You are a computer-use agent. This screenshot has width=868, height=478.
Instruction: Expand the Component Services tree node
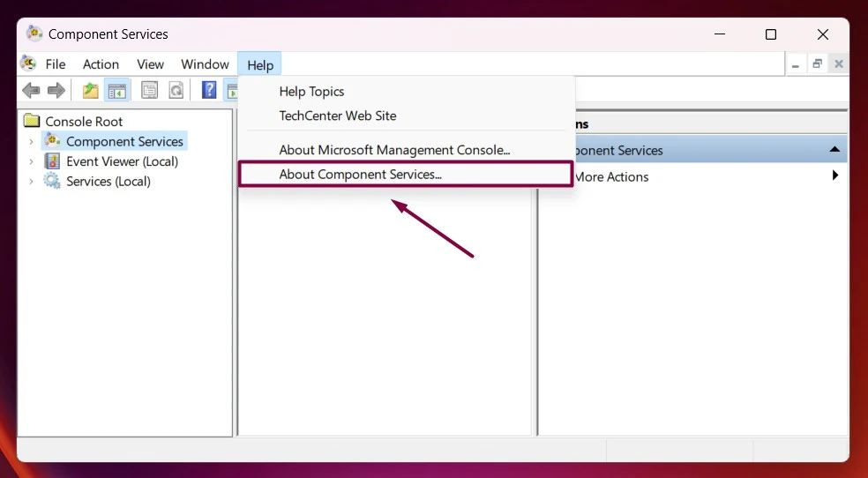[32, 142]
